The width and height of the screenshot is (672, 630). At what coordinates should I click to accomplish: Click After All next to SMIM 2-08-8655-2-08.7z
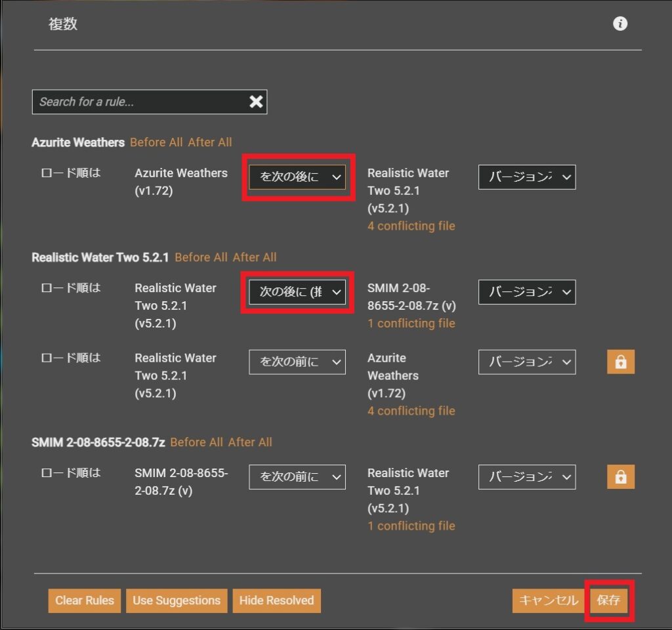click(x=250, y=442)
